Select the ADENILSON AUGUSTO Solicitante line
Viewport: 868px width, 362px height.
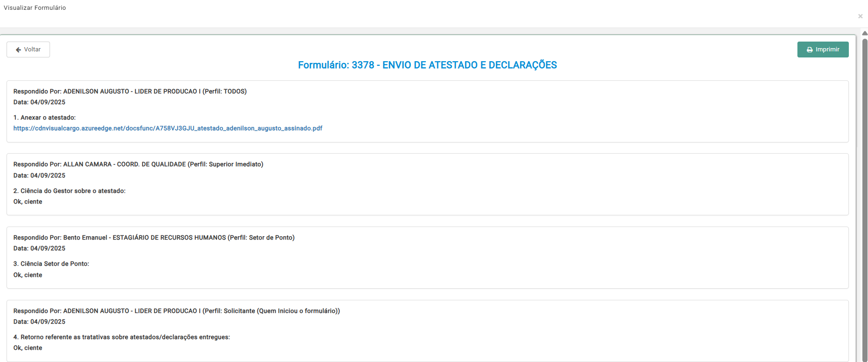176,311
